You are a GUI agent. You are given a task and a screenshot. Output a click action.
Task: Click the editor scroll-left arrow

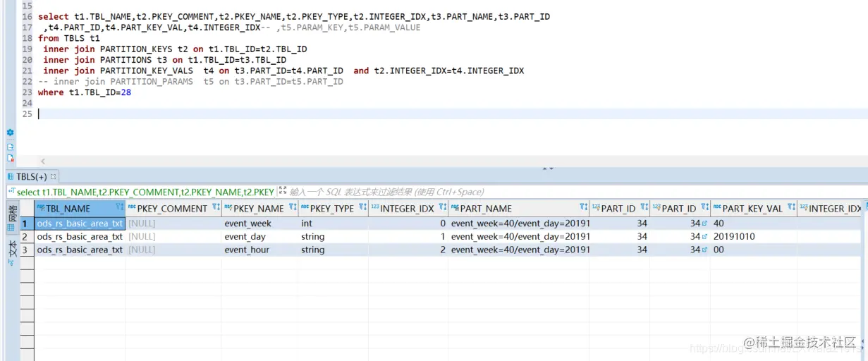43,161
